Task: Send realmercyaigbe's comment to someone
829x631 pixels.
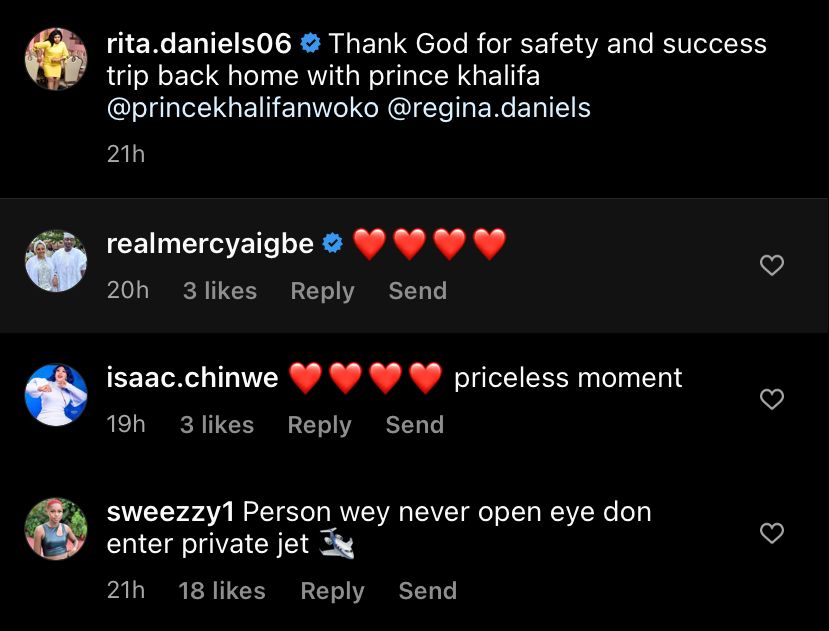Action: (x=417, y=291)
